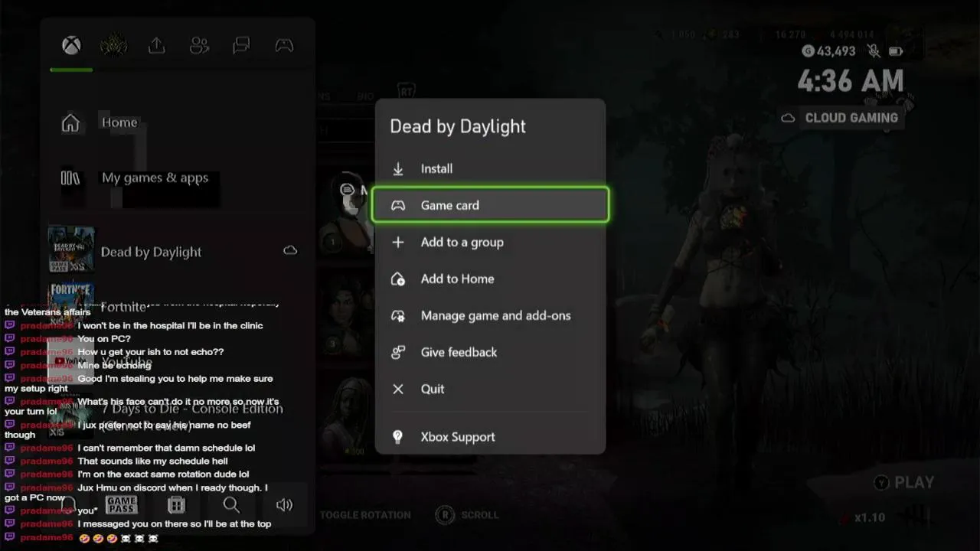This screenshot has width=980, height=551.
Task: Click the SCROLL prompt in game footer
Action: pos(465,515)
